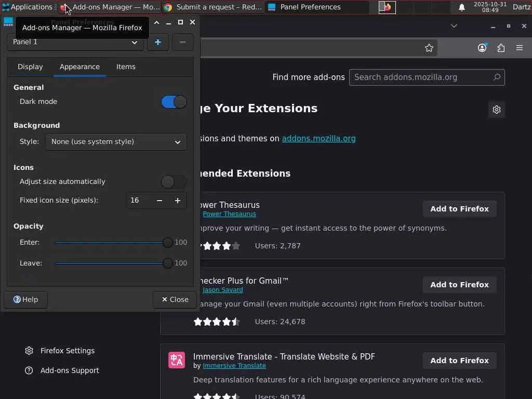This screenshot has height=399, width=532.
Task: Click the Enter opacity slider
Action: click(x=111, y=243)
